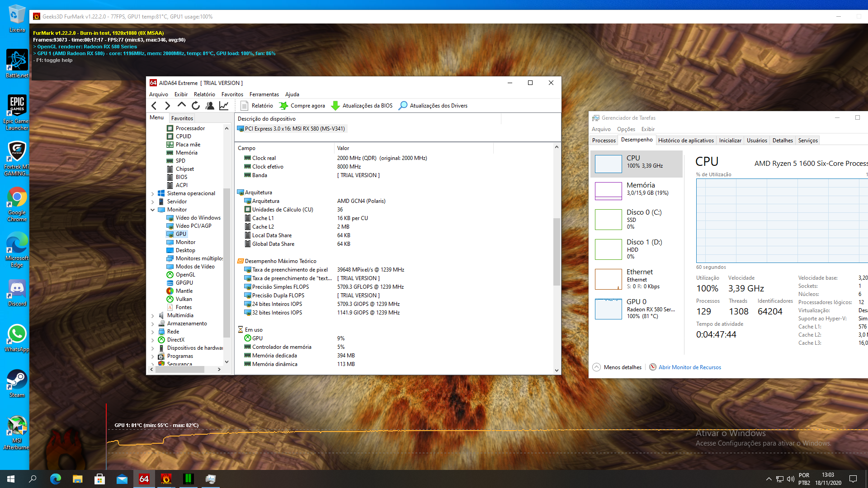Click the Relatório report toolbar button

tap(257, 106)
